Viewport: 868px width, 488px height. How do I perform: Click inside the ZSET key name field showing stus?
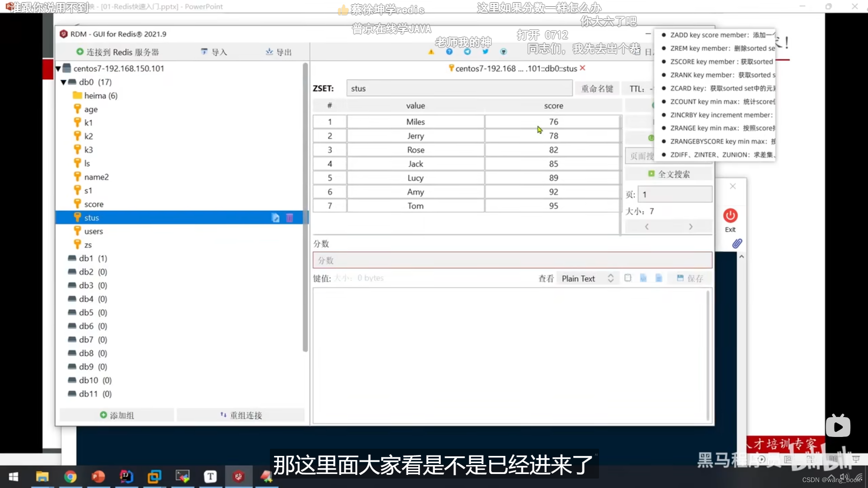tap(459, 88)
